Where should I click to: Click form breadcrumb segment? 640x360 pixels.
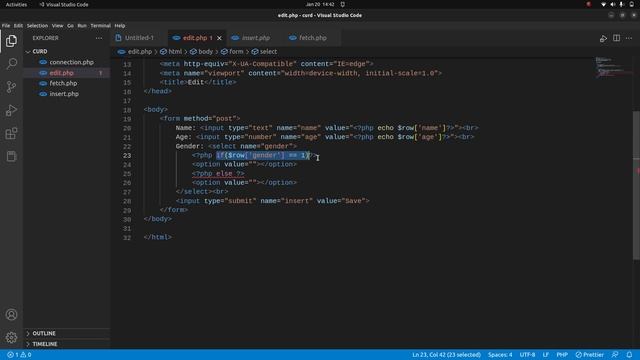[232, 52]
